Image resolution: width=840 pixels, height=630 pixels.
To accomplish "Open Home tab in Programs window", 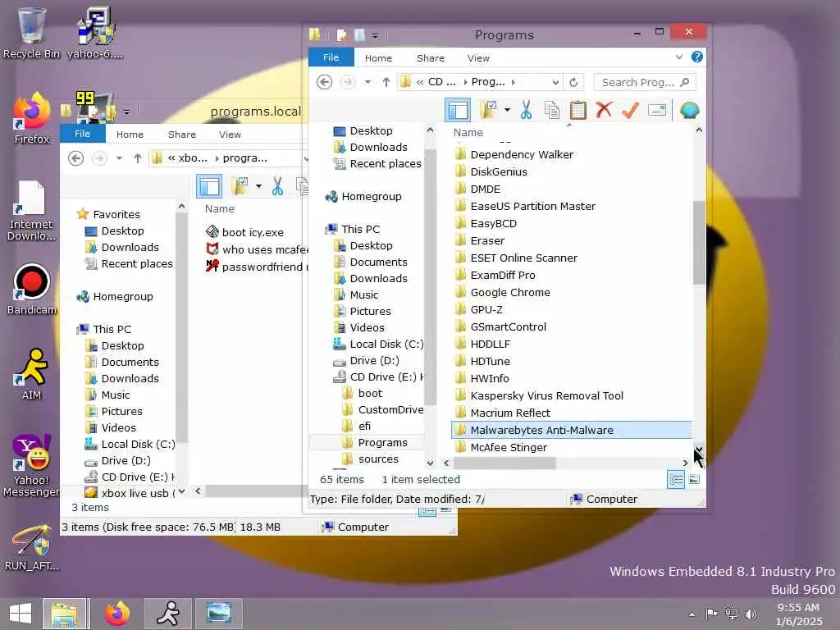I will point(378,58).
